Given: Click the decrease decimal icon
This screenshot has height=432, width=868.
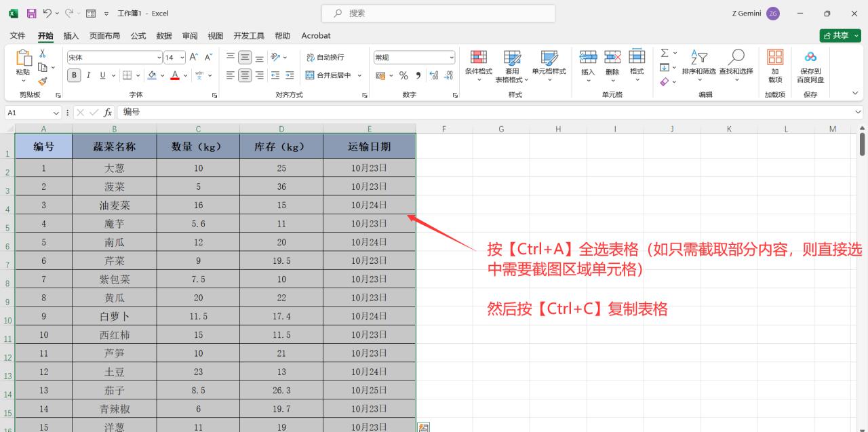Looking at the screenshot, I should tap(448, 75).
